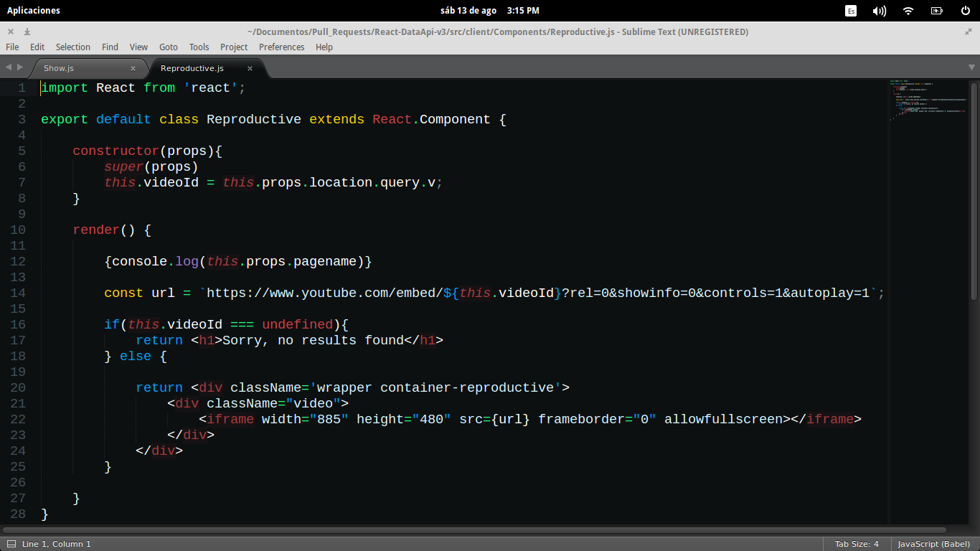Open the volume control icon
980x551 pixels.
point(880,11)
